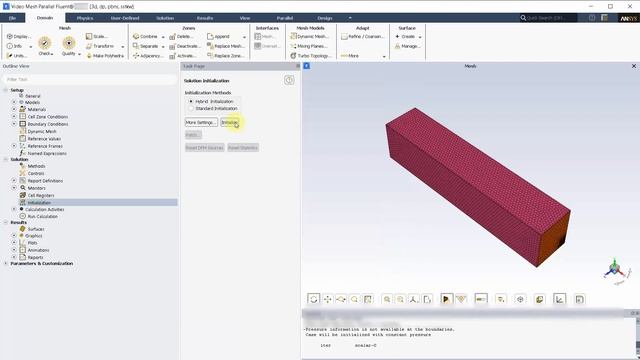This screenshot has height=360, width=640.
Task: Click the axis triad in the graphics window
Action: [x=615, y=270]
